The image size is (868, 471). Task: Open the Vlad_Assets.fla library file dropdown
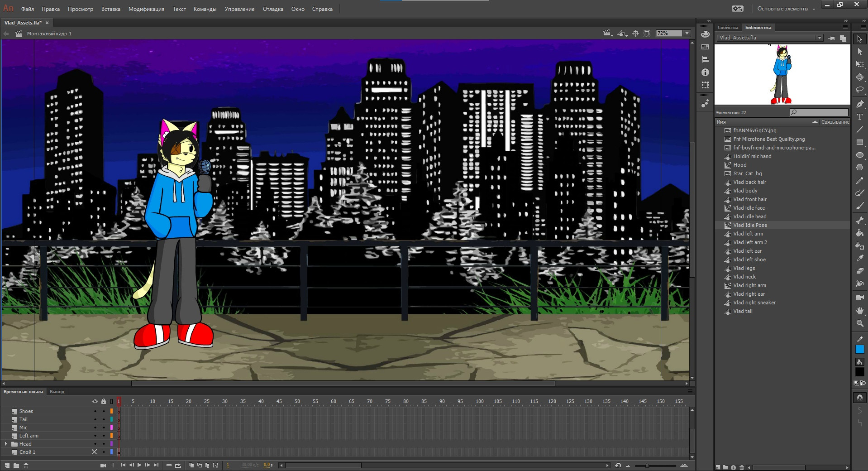point(820,38)
